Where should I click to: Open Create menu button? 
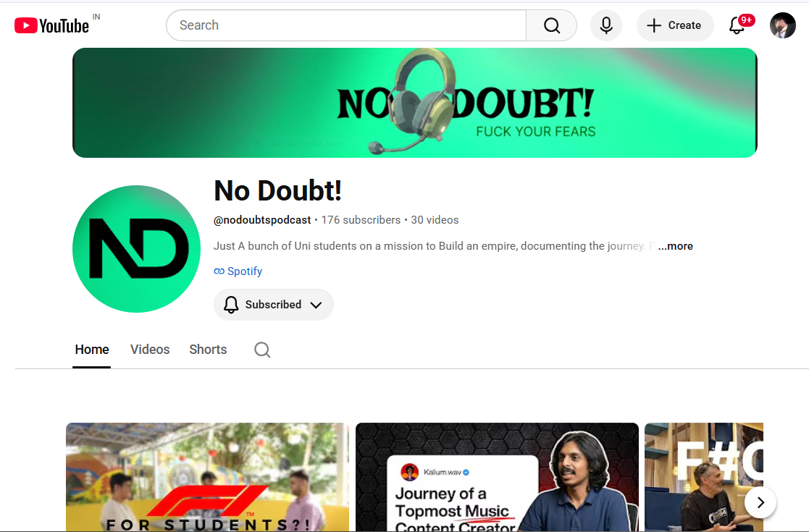click(675, 25)
